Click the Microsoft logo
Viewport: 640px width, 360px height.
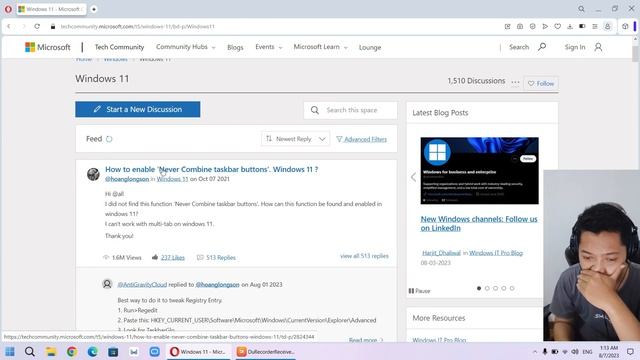(47, 47)
